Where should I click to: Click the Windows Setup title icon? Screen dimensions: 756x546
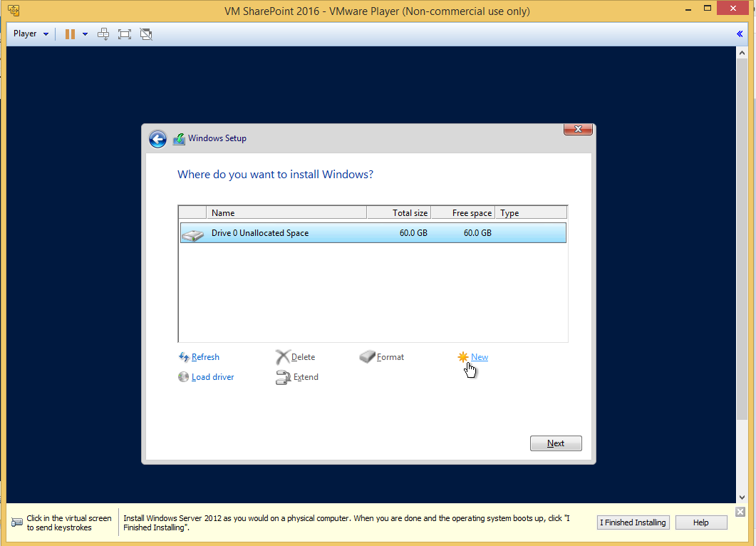click(x=179, y=139)
